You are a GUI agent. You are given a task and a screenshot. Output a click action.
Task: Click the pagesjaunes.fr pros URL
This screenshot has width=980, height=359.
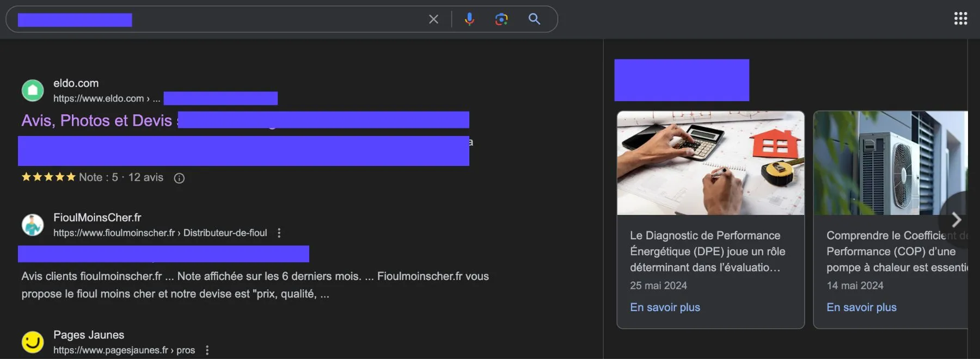[x=124, y=350]
